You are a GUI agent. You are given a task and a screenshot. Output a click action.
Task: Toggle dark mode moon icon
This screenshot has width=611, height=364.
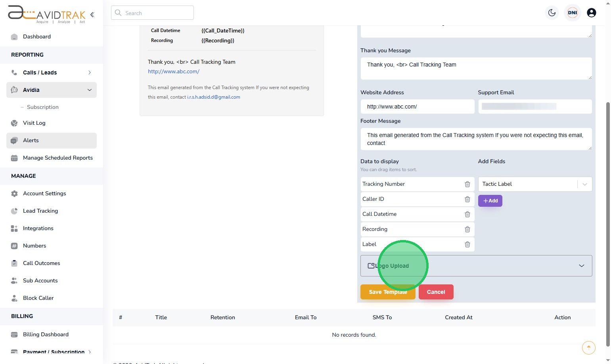(552, 13)
